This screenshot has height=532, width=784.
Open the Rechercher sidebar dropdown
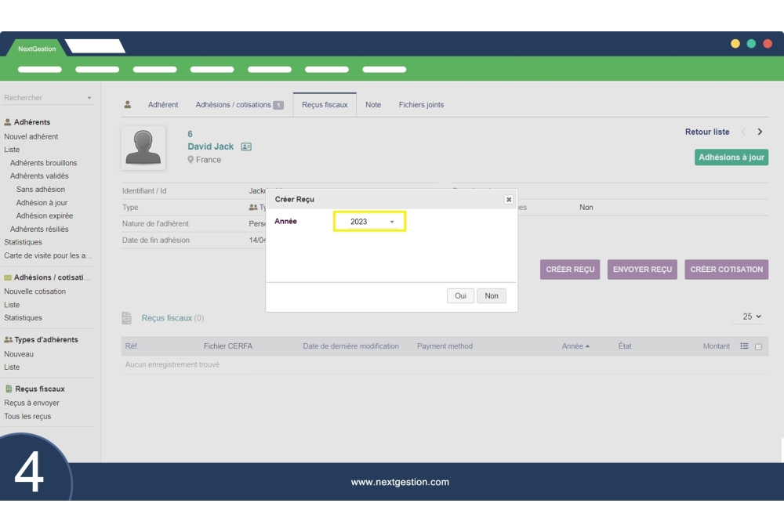pyautogui.click(x=47, y=98)
